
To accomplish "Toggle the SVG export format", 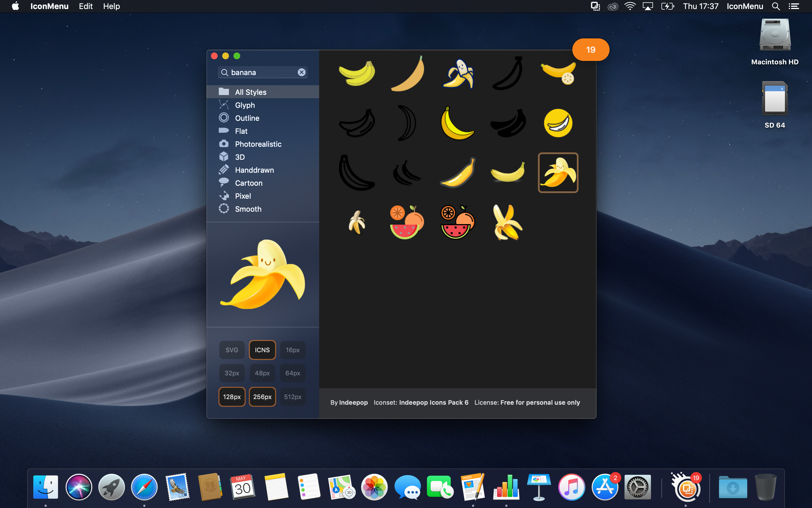I will (232, 350).
